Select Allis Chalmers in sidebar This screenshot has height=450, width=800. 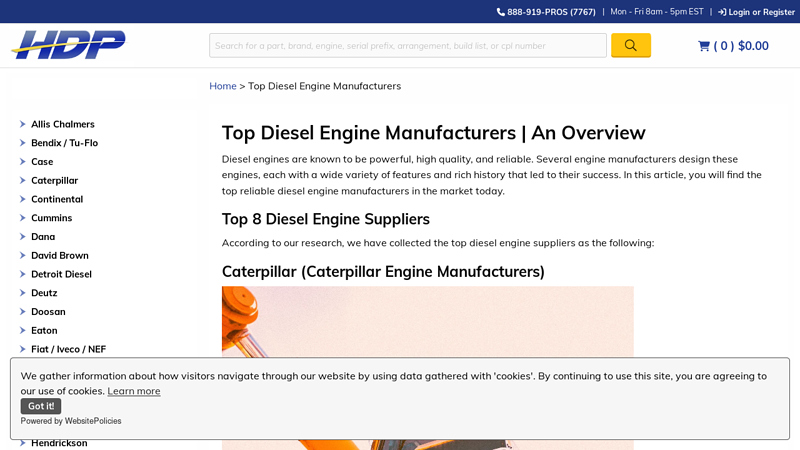[x=63, y=124]
